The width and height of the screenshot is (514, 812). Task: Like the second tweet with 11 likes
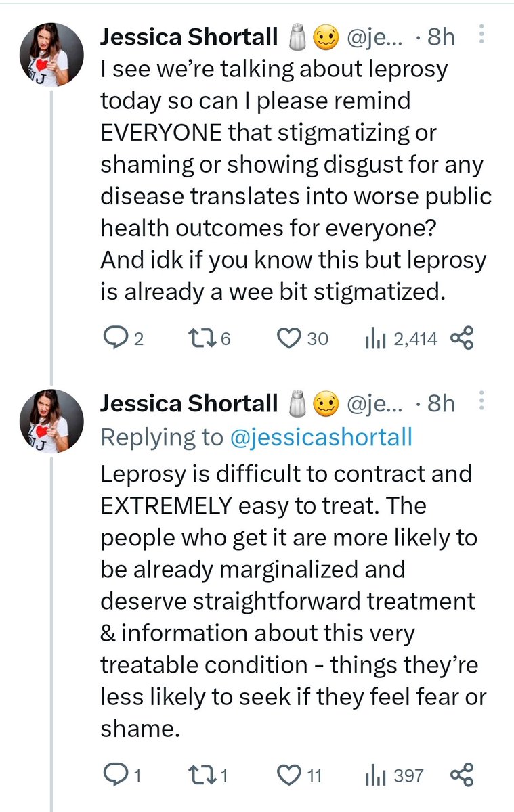pyautogui.click(x=300, y=775)
